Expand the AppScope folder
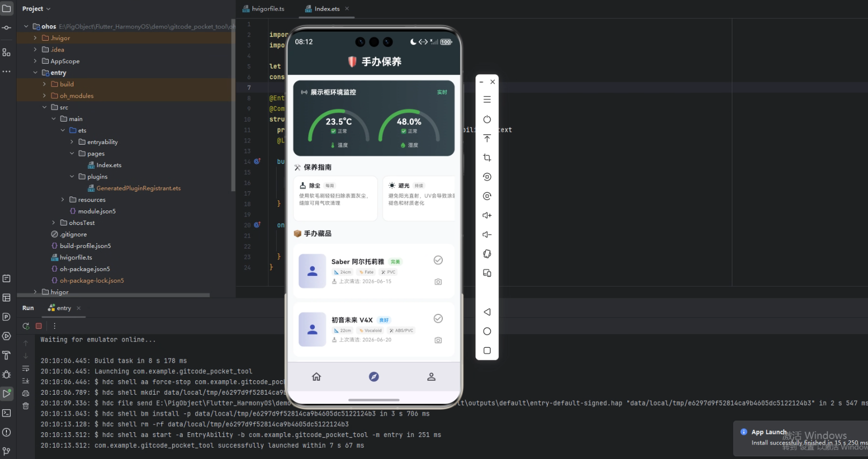Image resolution: width=868 pixels, height=459 pixels. click(x=35, y=61)
